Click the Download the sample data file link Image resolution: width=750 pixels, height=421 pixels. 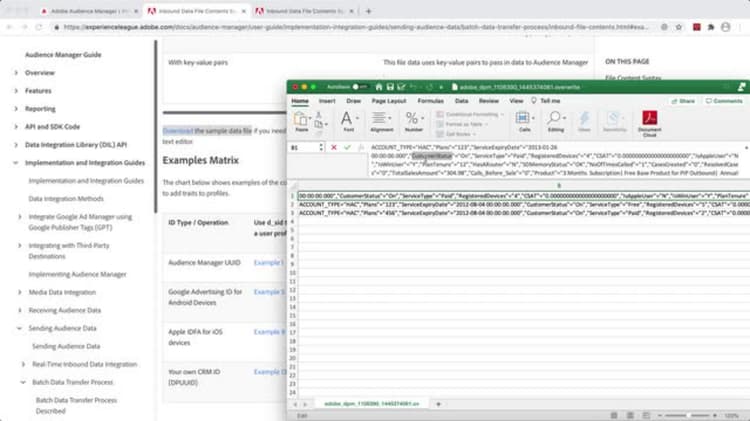207,131
